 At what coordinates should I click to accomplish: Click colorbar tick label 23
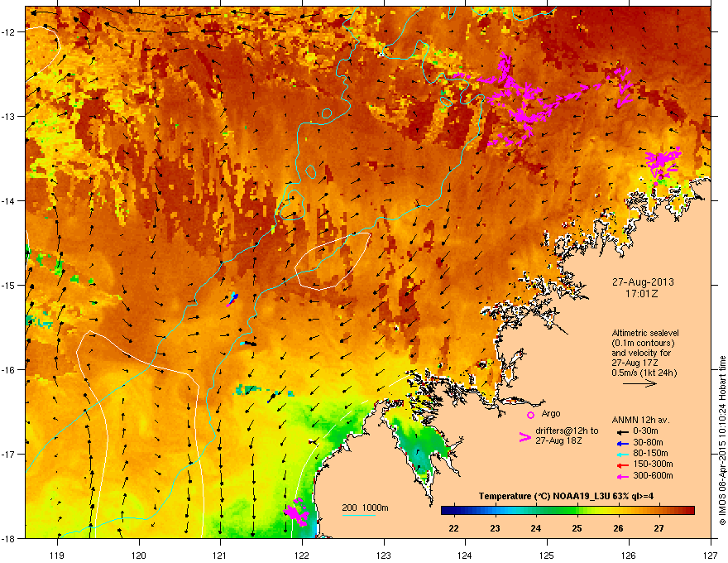point(495,528)
